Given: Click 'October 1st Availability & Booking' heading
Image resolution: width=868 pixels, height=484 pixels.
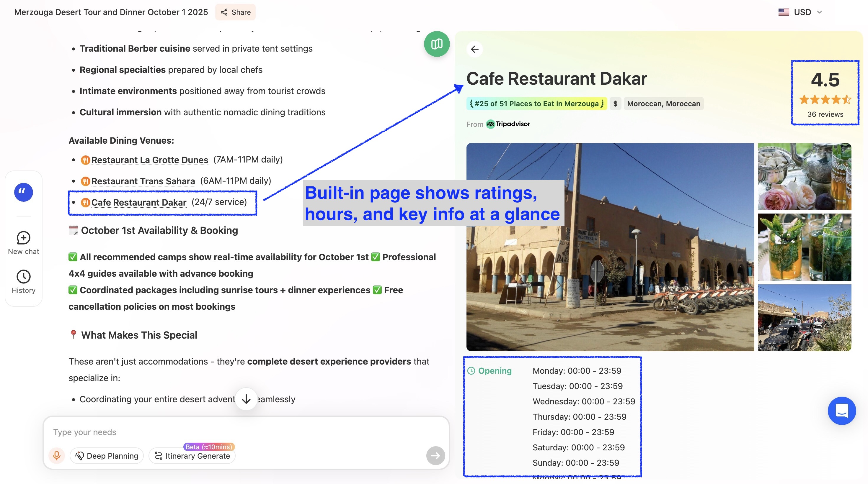Looking at the screenshot, I should point(159,230).
